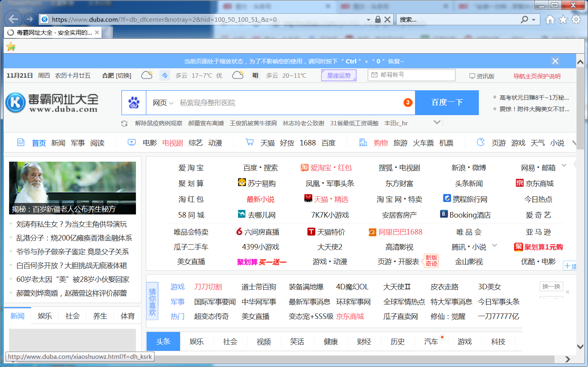Switch to the 养生 news tab
Image resolution: width=588 pixels, height=367 pixels.
[x=100, y=315]
